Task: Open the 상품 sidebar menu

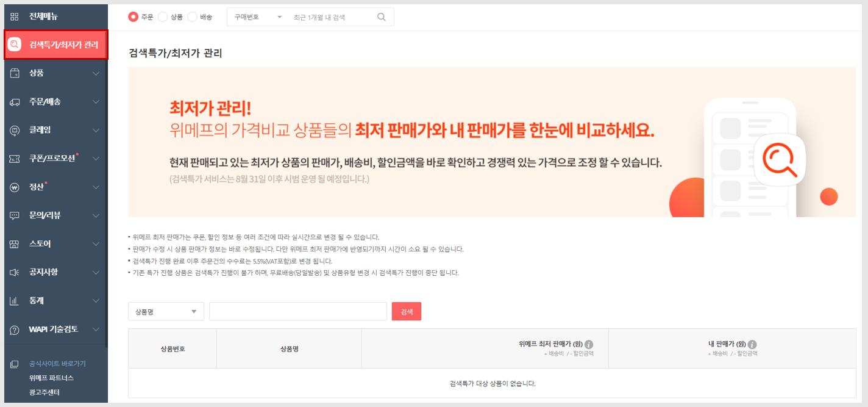Action: coord(56,73)
